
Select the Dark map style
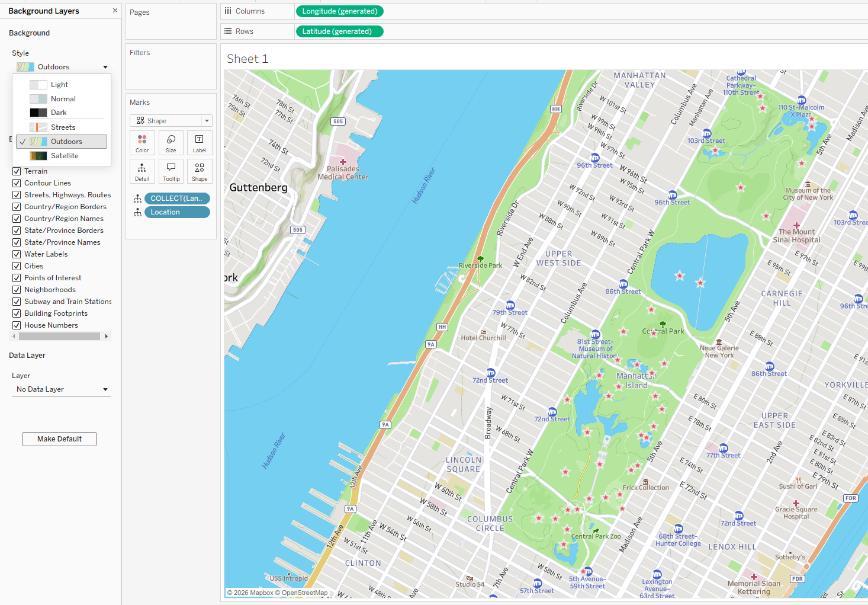pyautogui.click(x=62, y=113)
